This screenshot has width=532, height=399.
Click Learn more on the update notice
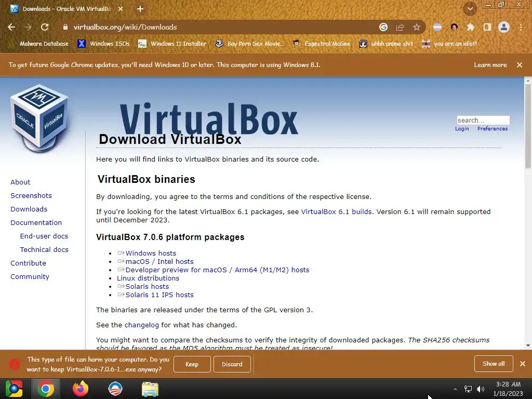click(x=490, y=65)
